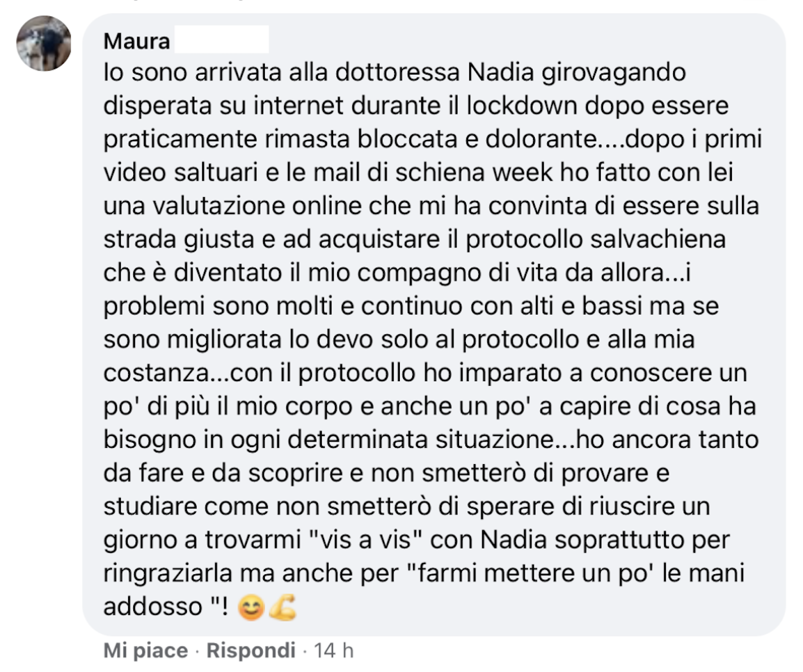
Task: Click the flexed biceps emoji
Action: 282,608
